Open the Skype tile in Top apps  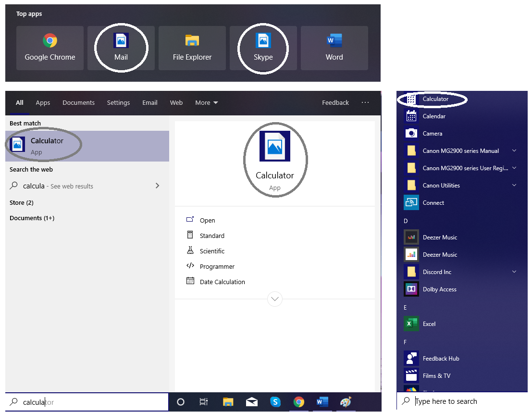pos(263,48)
